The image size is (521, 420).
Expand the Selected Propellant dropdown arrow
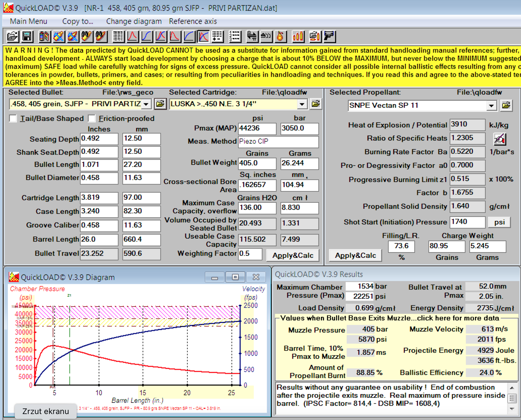pyautogui.click(x=491, y=106)
